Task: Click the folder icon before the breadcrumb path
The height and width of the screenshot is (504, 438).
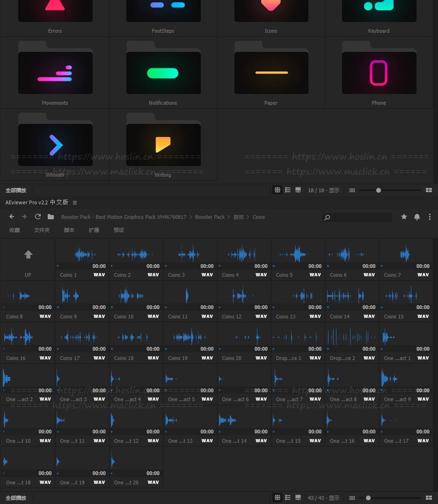Action: [x=51, y=217]
